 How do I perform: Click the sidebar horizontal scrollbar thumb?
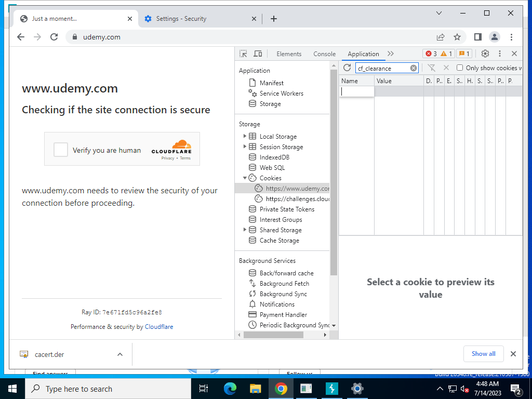(x=273, y=335)
